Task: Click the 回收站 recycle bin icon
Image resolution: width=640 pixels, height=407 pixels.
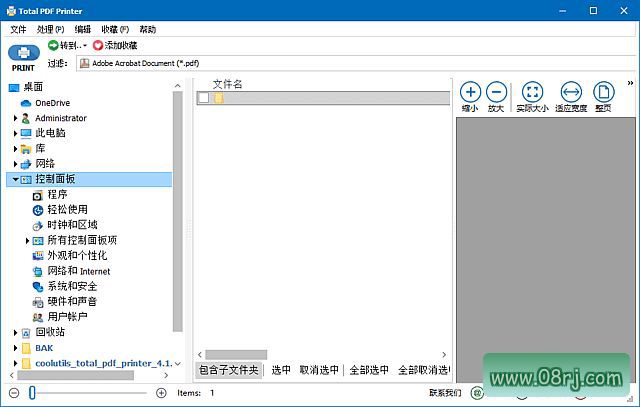Action: point(26,333)
